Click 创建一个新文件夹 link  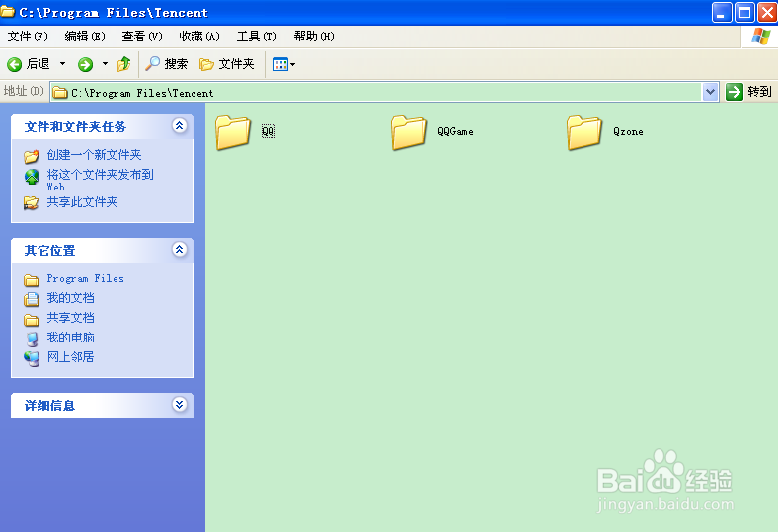(x=94, y=155)
